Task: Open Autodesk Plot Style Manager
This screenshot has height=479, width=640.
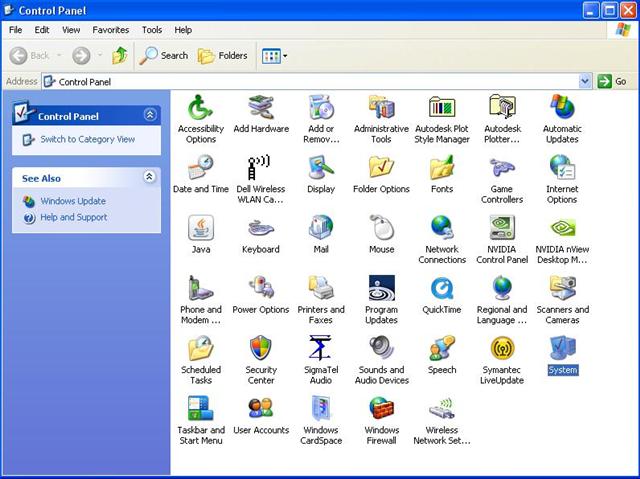Action: coord(442,118)
